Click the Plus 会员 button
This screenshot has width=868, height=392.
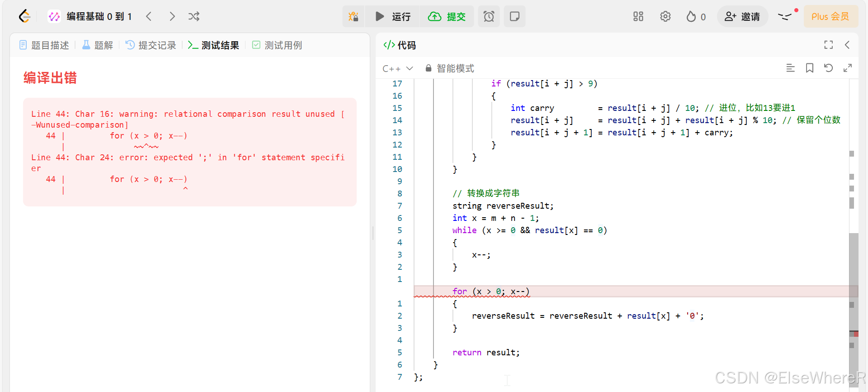coord(830,17)
